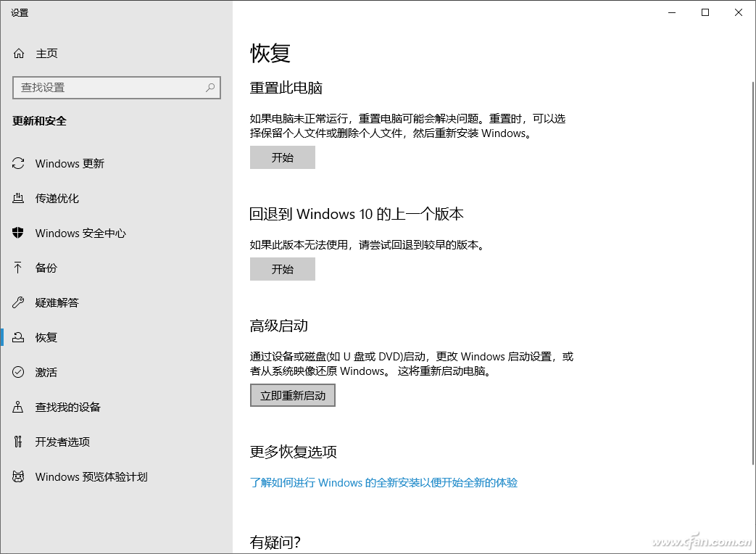Click the magnifier icon in search box
756x554 pixels.
click(x=210, y=88)
